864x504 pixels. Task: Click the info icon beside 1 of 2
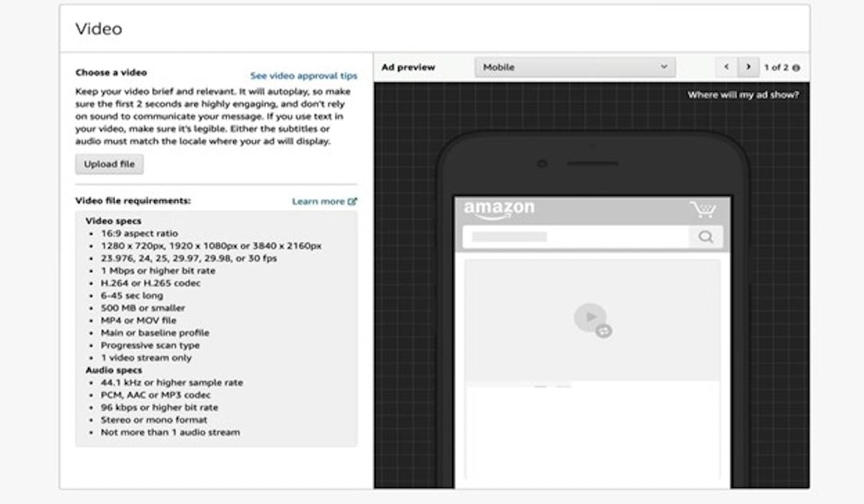(x=796, y=68)
